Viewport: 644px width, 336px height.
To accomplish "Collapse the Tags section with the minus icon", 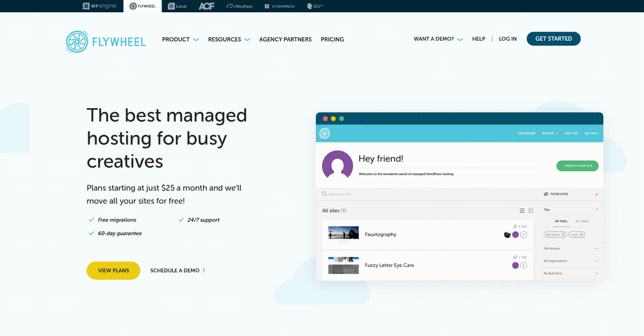I will click(597, 210).
